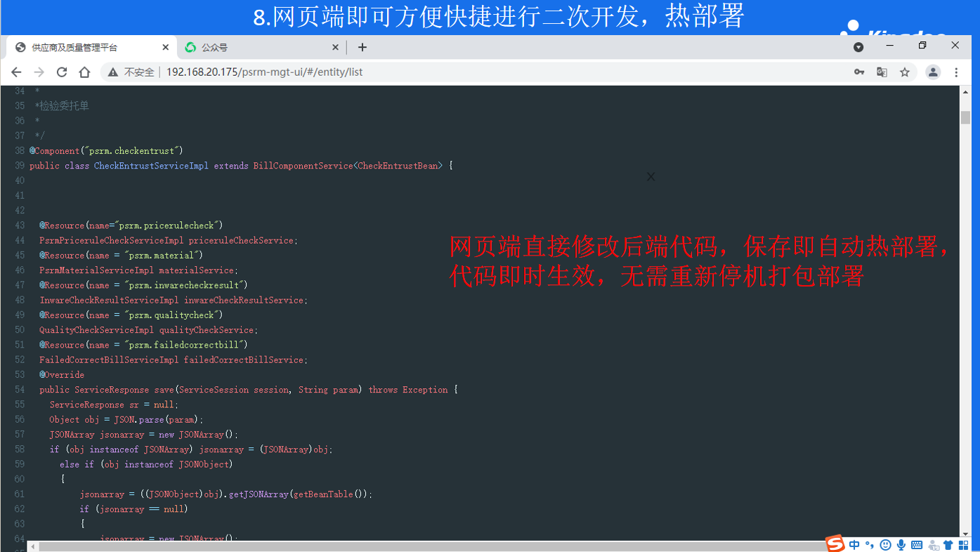Click the browser back arrow
Viewport: 980px width, 552px height.
point(16,72)
